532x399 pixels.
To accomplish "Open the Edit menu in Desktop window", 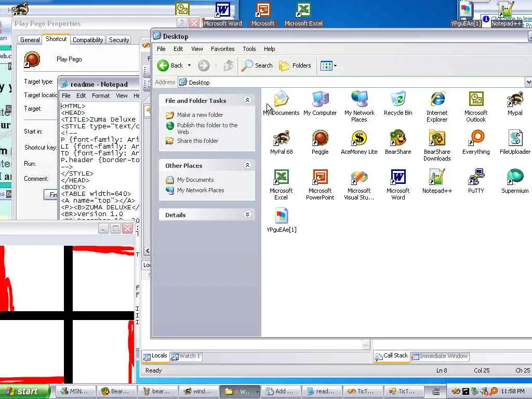I will click(x=178, y=49).
